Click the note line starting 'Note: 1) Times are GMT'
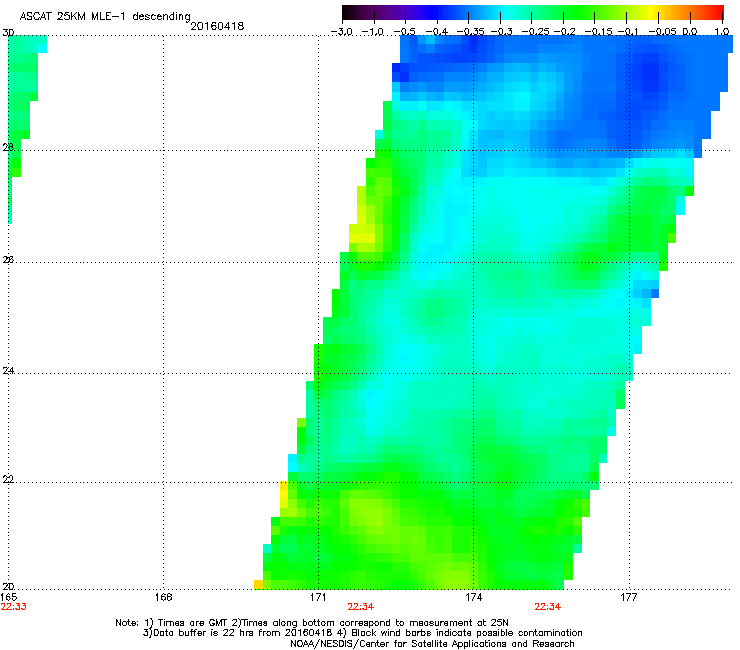Screen dimensions: 740x650 pos(312,623)
